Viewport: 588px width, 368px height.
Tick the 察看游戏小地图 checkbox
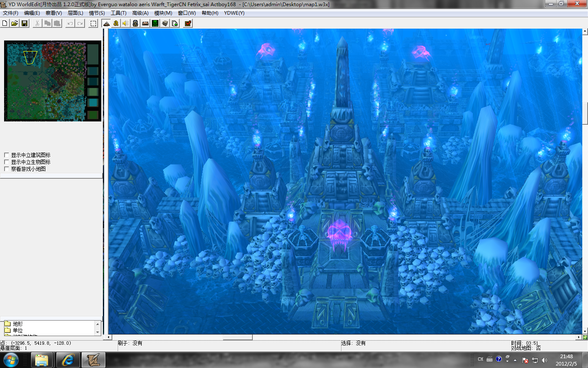pyautogui.click(x=7, y=169)
